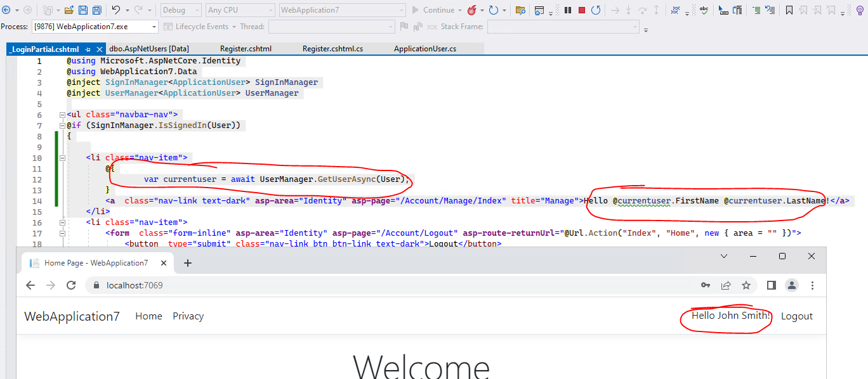Restart the app with the restart icon
This screenshot has width=868, height=379.
coord(596,10)
